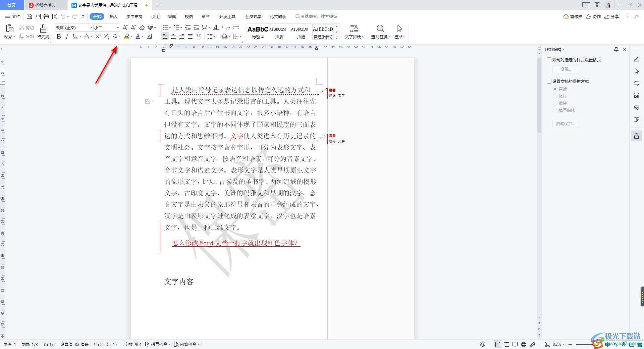The image size is (644, 349).
Task: Check set document protection method
Action: [x=549, y=81]
